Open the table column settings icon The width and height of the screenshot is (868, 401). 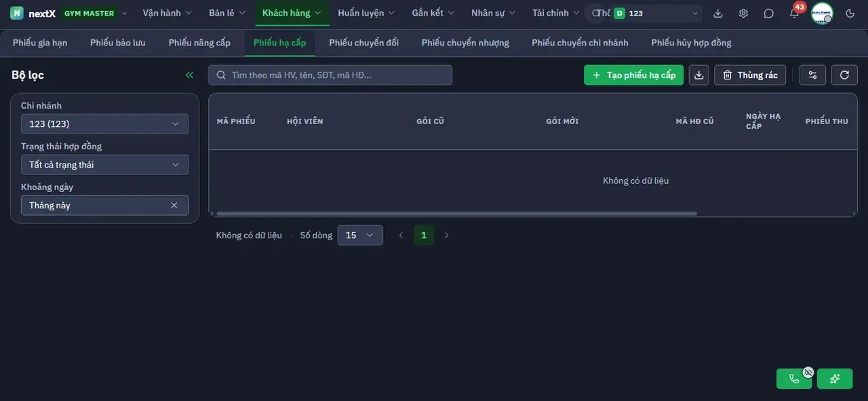(x=812, y=75)
